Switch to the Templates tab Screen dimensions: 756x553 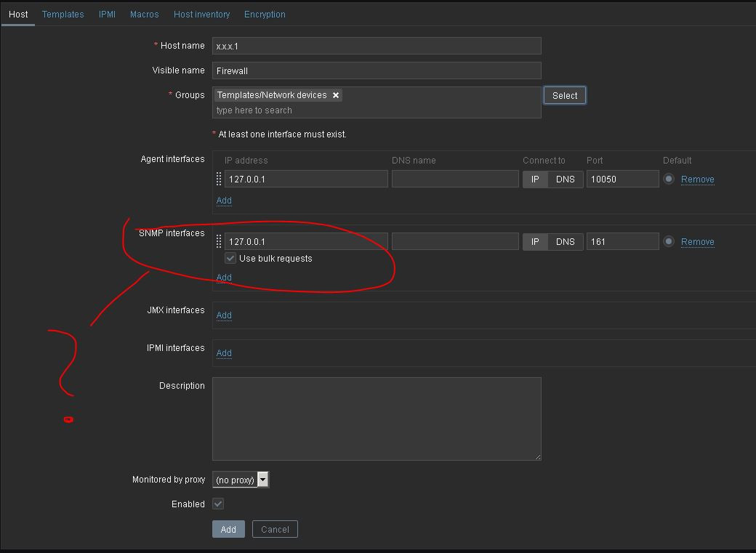tap(63, 15)
